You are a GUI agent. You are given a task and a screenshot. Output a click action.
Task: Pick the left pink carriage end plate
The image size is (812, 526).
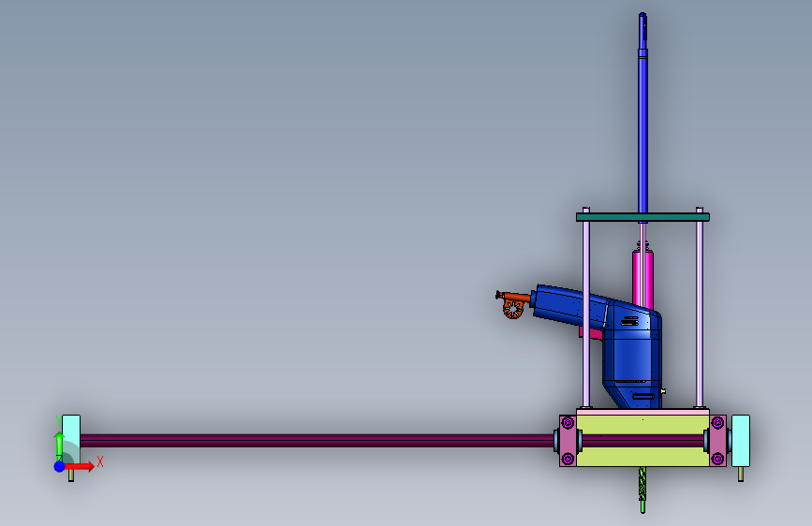coord(568,441)
